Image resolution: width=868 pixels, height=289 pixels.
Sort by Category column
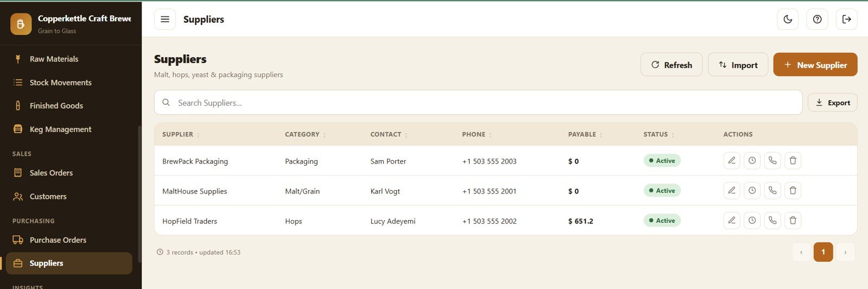[x=305, y=135]
